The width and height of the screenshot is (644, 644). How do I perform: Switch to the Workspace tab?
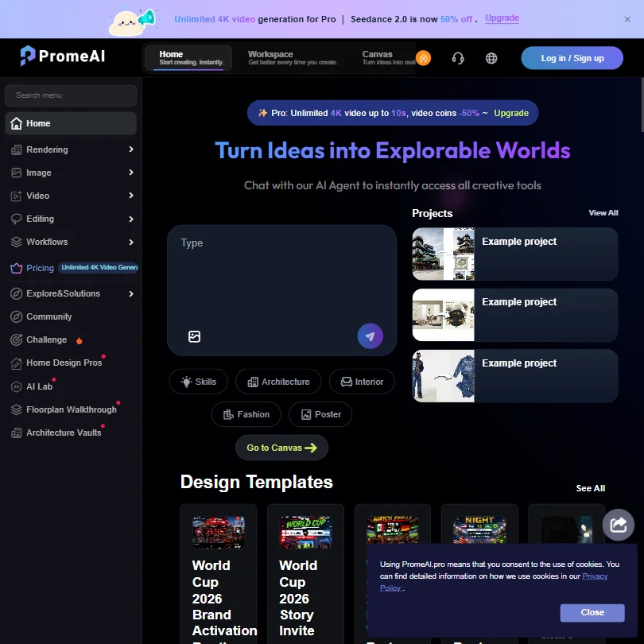click(293, 58)
